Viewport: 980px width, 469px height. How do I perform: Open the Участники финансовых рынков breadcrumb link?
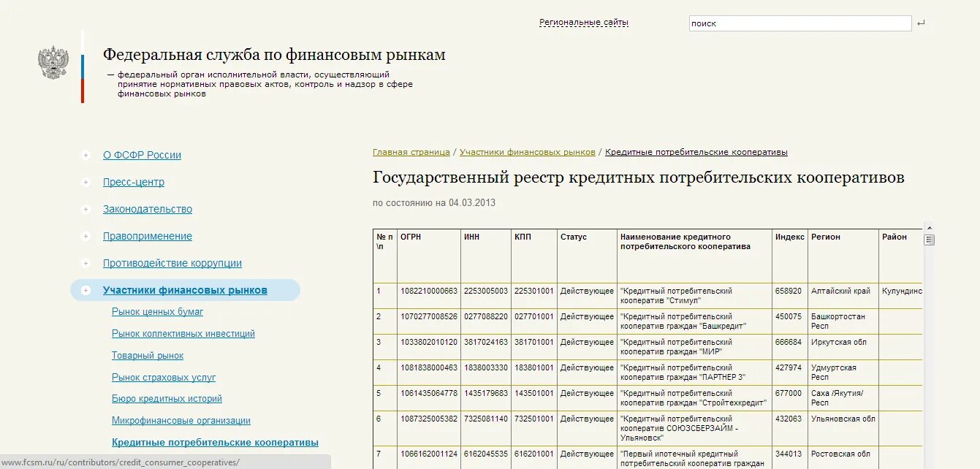(526, 151)
